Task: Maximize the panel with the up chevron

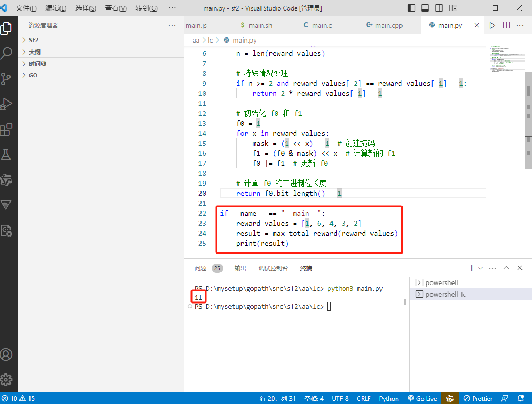Action: pyautogui.click(x=506, y=268)
